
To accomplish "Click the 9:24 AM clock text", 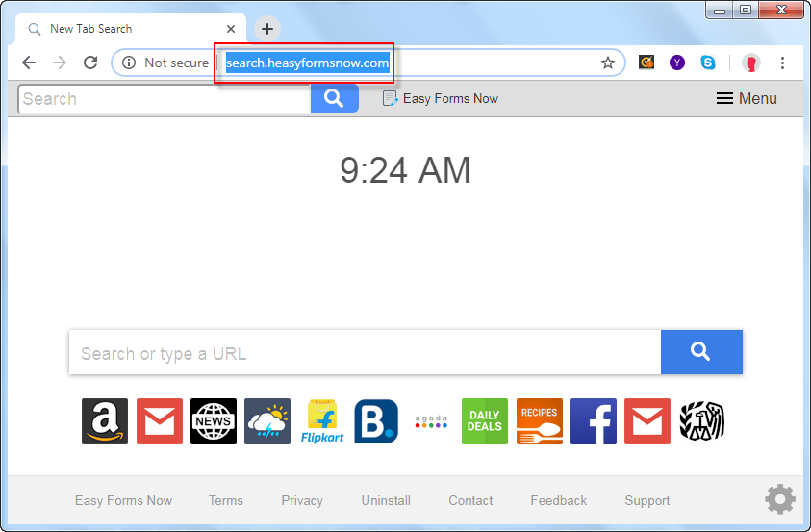I will [x=405, y=170].
